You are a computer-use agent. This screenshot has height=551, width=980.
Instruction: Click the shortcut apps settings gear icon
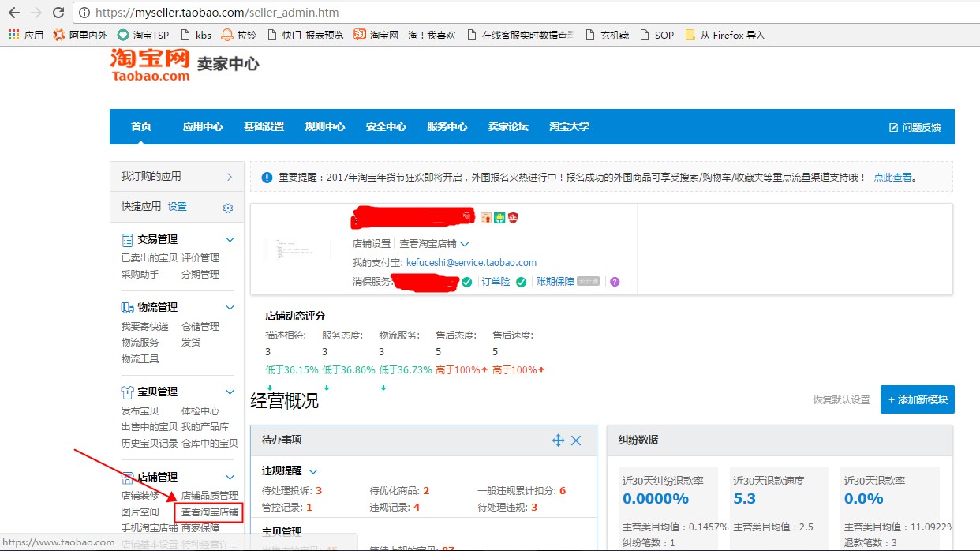[228, 208]
